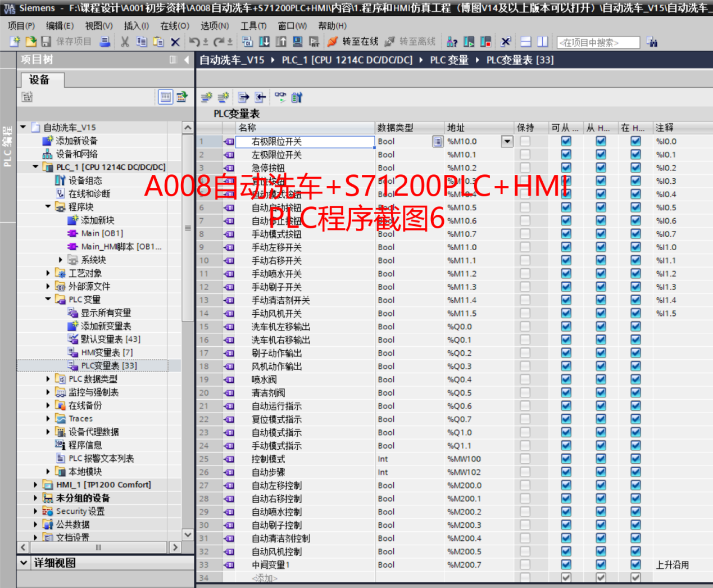713x588 pixels.
Task: Upload from device via toolbar icon
Action: (281, 42)
